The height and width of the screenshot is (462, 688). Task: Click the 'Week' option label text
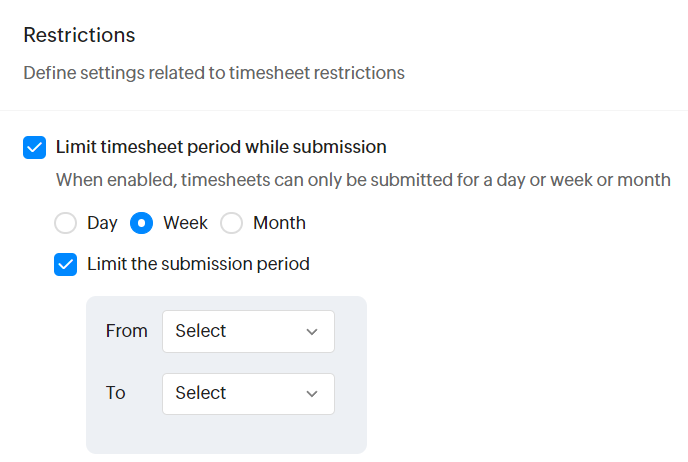pyautogui.click(x=185, y=223)
